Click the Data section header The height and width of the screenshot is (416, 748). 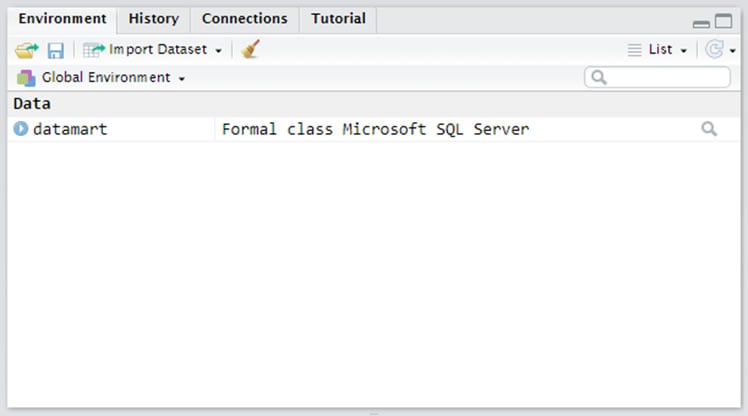click(32, 104)
